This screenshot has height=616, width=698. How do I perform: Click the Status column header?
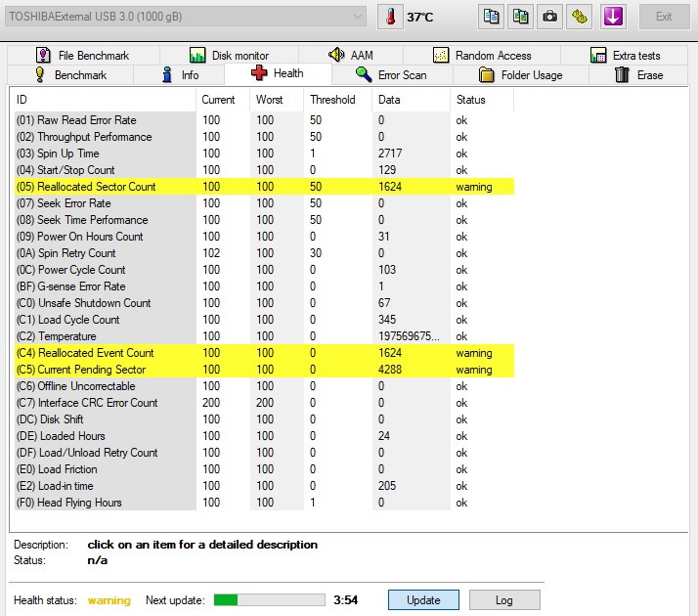[x=482, y=100]
